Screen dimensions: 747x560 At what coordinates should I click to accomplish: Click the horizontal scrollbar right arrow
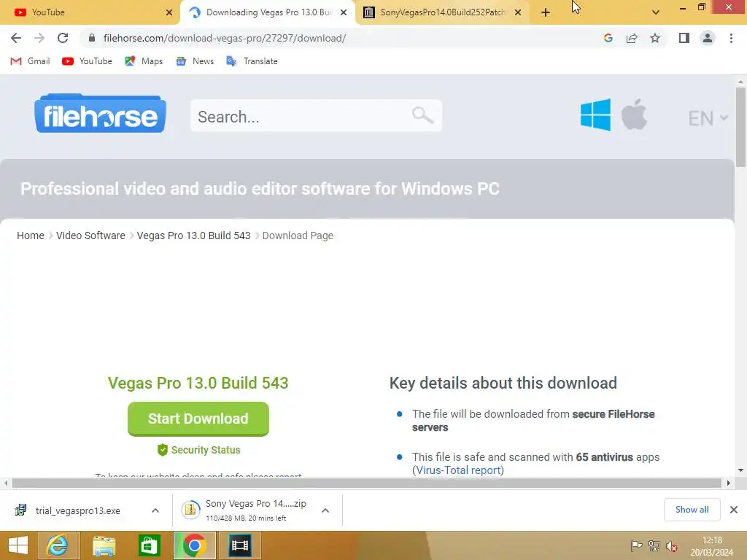click(x=729, y=483)
